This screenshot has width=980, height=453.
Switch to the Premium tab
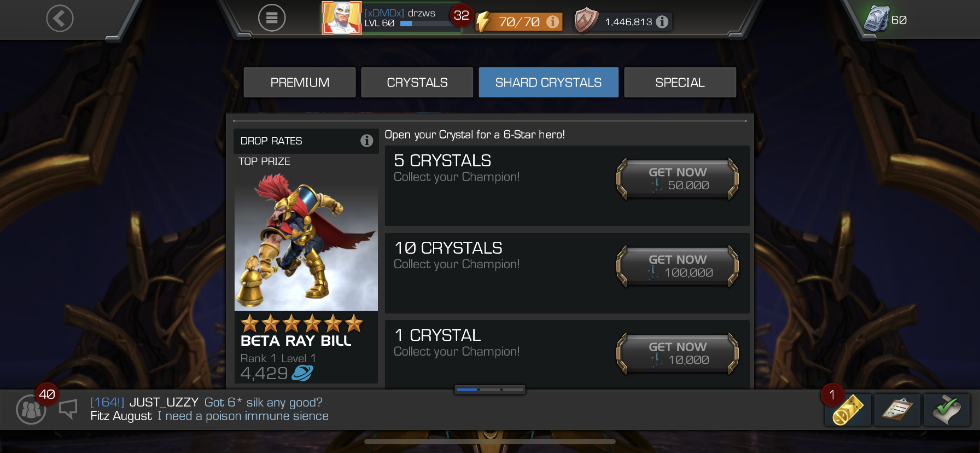300,83
